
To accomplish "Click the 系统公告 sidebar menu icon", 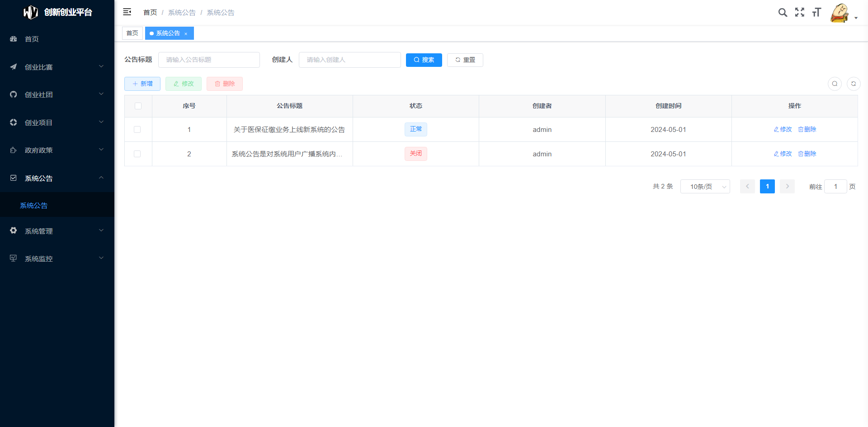I will pos(14,178).
